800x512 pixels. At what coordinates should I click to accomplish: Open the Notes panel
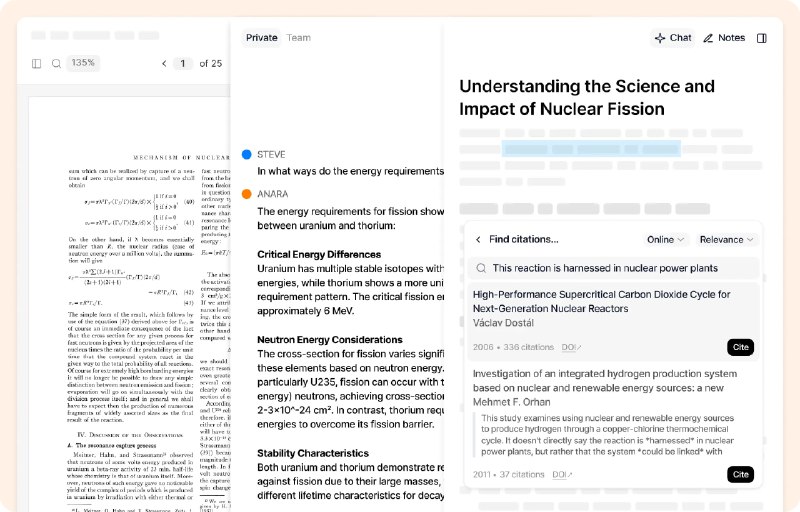pyautogui.click(x=724, y=38)
